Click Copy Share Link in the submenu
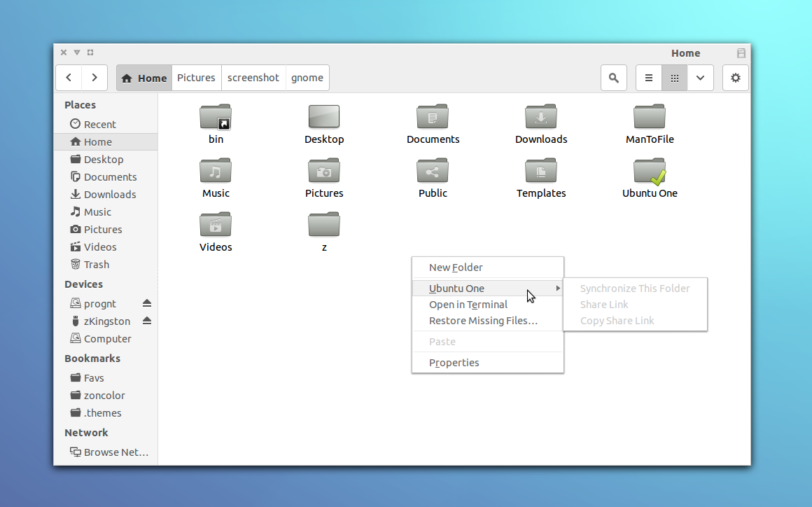 [x=636, y=321]
